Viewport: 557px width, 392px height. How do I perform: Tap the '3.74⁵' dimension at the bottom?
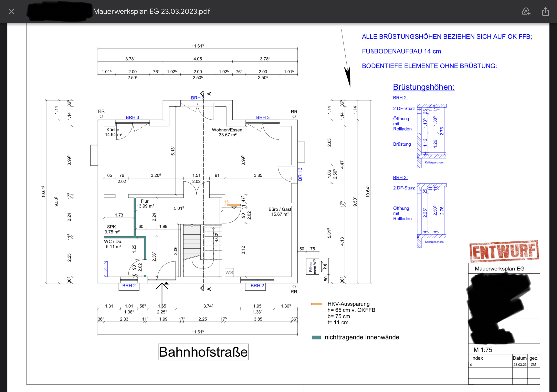(208, 306)
